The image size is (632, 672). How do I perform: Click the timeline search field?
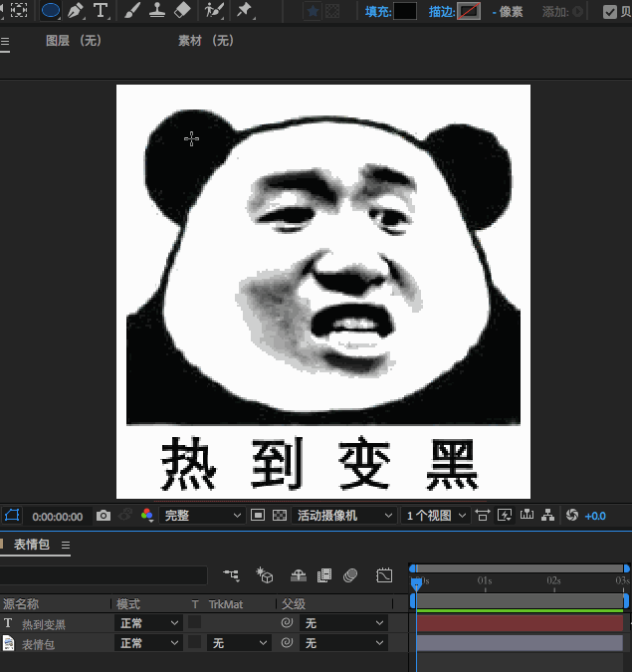tap(104, 575)
